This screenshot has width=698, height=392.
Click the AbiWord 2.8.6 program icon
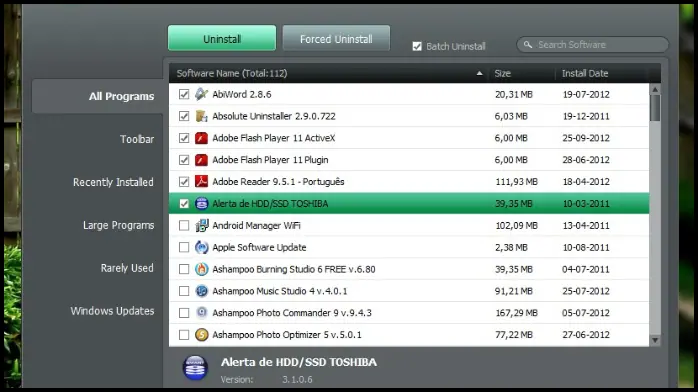[x=201, y=94]
